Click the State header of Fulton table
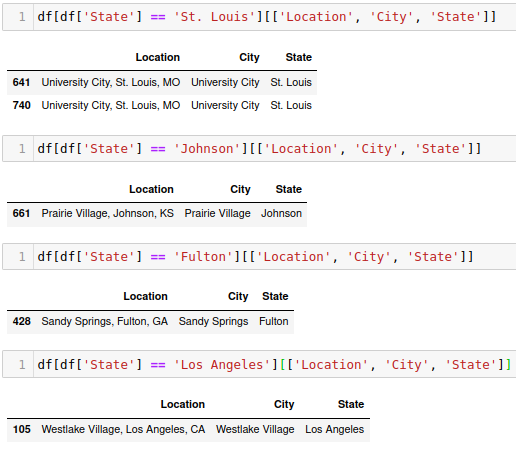 275,296
